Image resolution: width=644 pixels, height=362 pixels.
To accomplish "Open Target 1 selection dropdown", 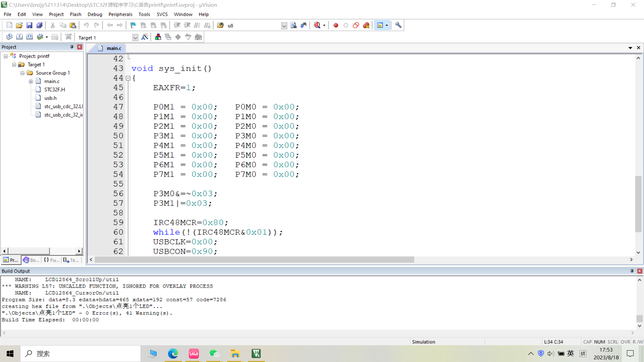I will 135,38.
